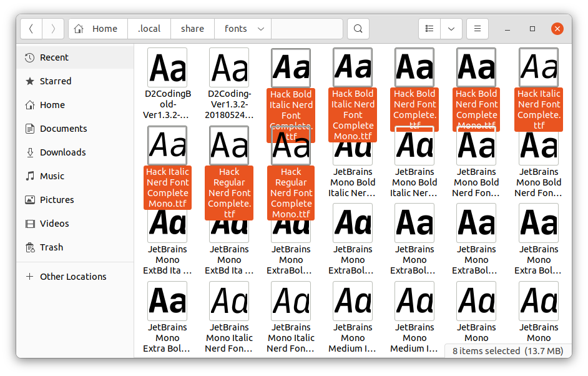The image size is (588, 376).
Task: Open Documents in the sidebar
Action: click(x=75, y=128)
